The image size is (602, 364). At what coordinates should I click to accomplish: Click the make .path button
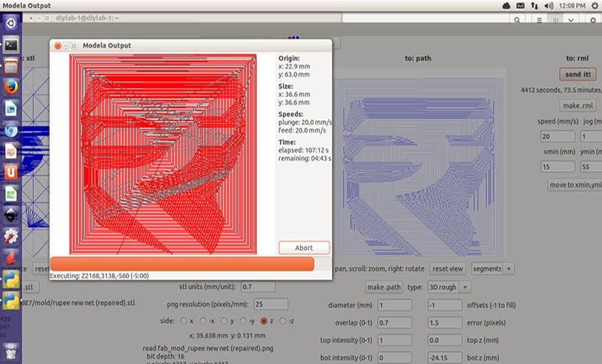[x=384, y=287]
